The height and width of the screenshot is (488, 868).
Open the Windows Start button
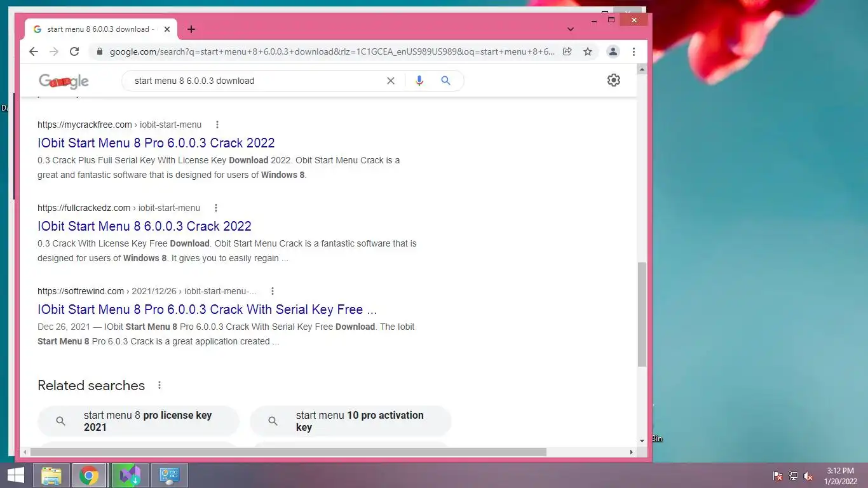[15, 475]
